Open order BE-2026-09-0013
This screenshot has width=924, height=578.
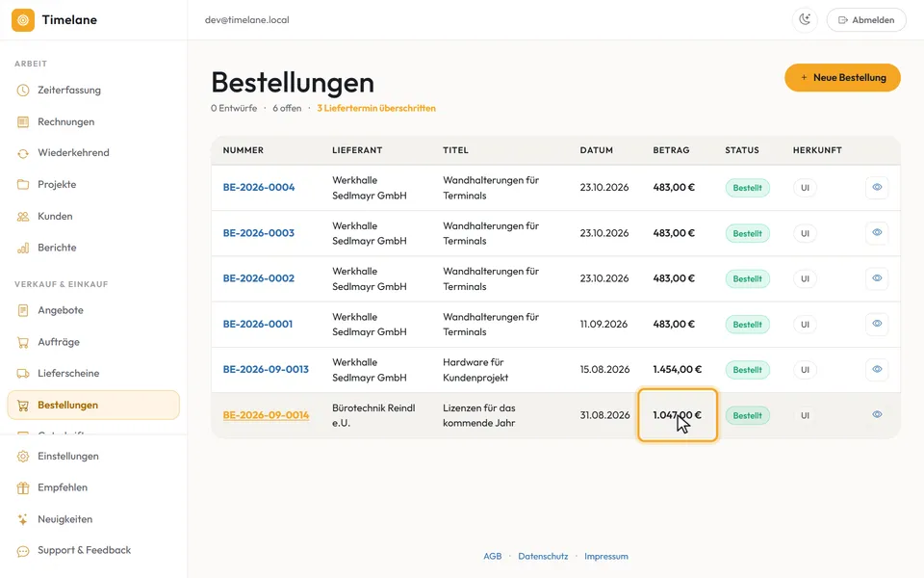point(266,369)
